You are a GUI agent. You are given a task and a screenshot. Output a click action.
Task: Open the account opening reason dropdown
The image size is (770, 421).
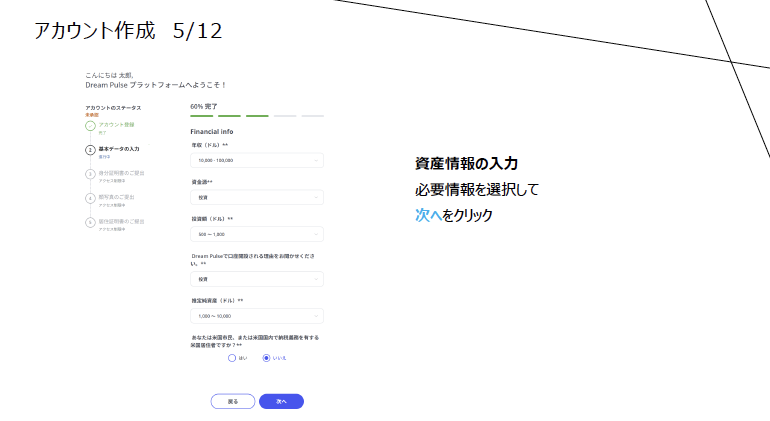(257, 279)
